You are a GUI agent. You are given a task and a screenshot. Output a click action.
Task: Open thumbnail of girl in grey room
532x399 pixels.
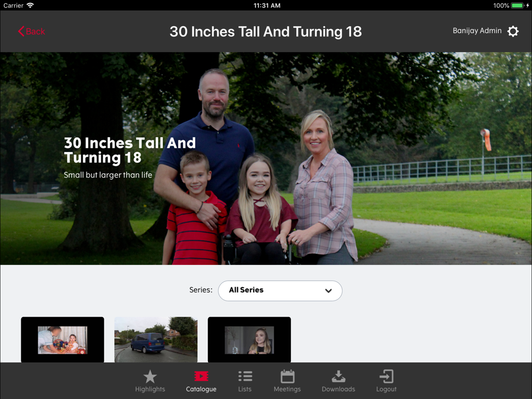[x=249, y=339]
